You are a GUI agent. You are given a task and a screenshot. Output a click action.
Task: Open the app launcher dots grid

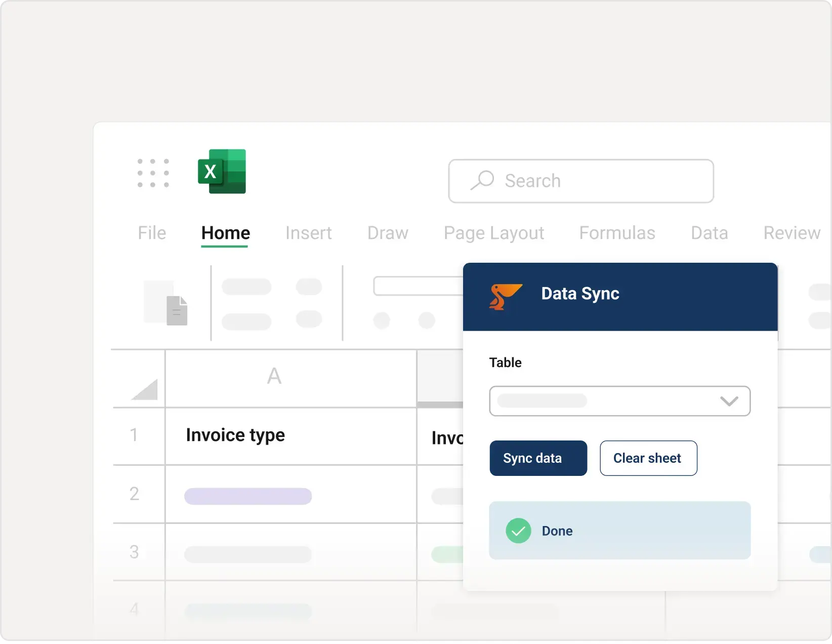coord(153,173)
